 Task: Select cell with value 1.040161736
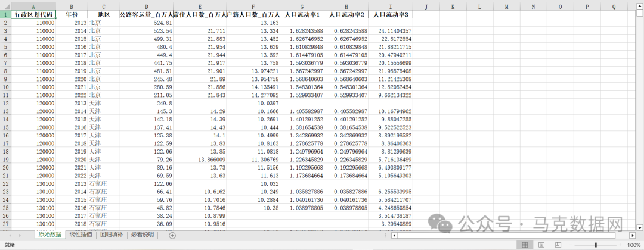[302, 199]
